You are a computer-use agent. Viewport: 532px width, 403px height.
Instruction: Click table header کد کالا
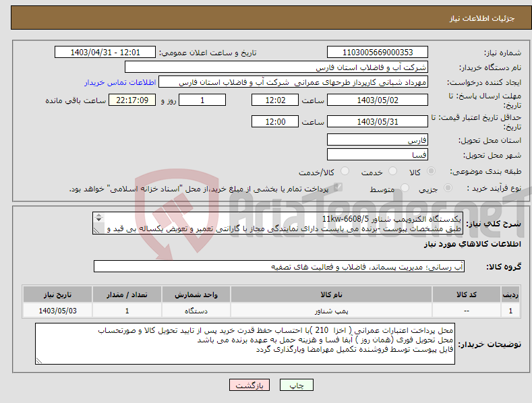pyautogui.click(x=467, y=294)
